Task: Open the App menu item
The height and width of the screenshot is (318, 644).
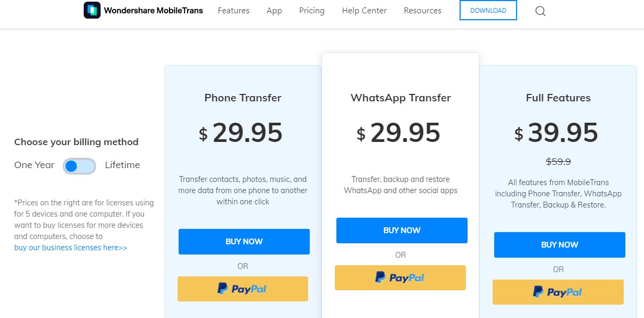Action: tap(274, 10)
